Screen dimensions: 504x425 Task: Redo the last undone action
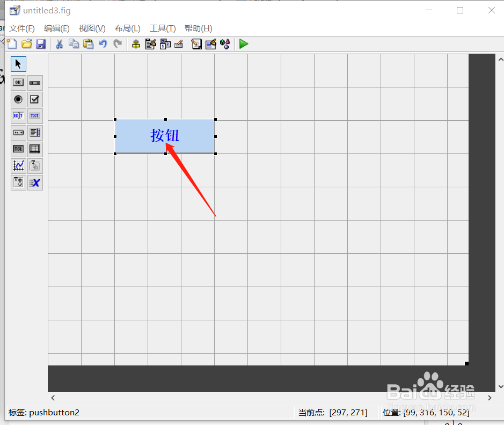pos(118,44)
